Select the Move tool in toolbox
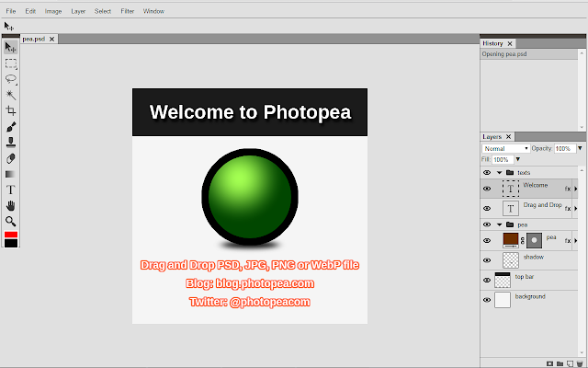This screenshot has height=368, width=588. [10, 47]
